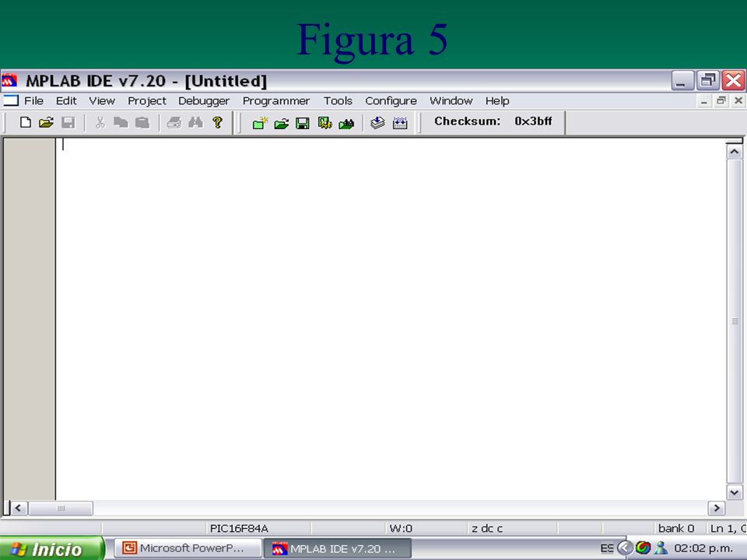Click the horizontal scrollbar left arrow

[19, 508]
